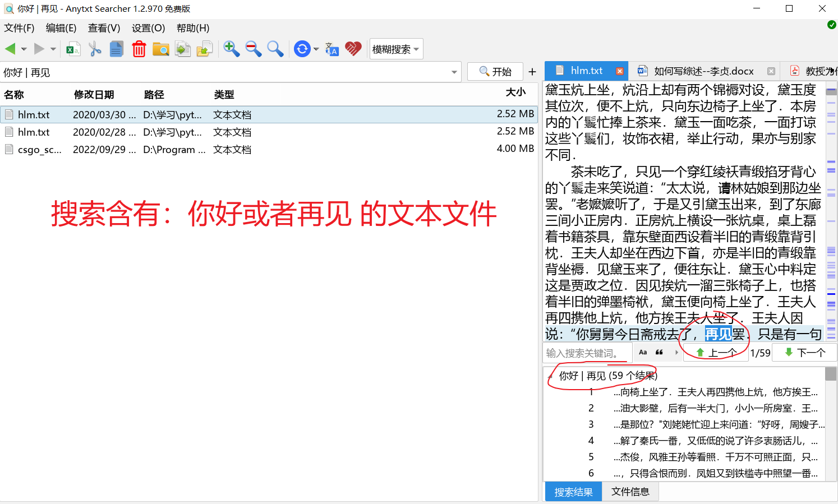Switch to the 文件信息 bottom tab

(x=630, y=492)
